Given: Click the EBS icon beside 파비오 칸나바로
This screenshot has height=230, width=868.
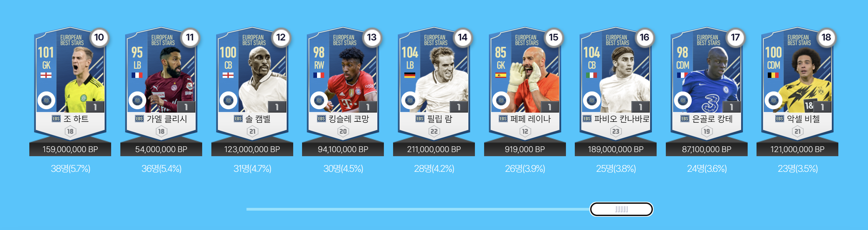Looking at the screenshot, I should coord(587,119).
